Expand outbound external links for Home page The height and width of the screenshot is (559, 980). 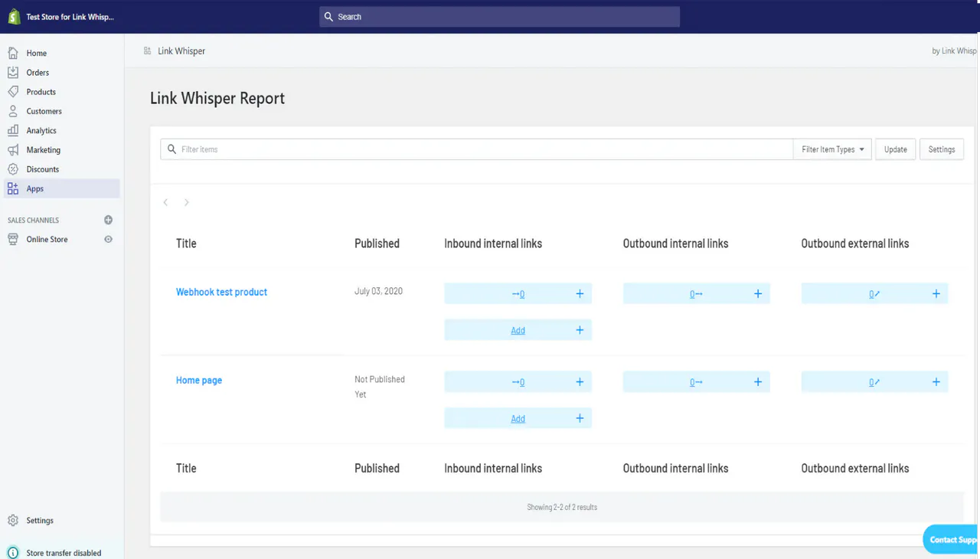point(936,381)
